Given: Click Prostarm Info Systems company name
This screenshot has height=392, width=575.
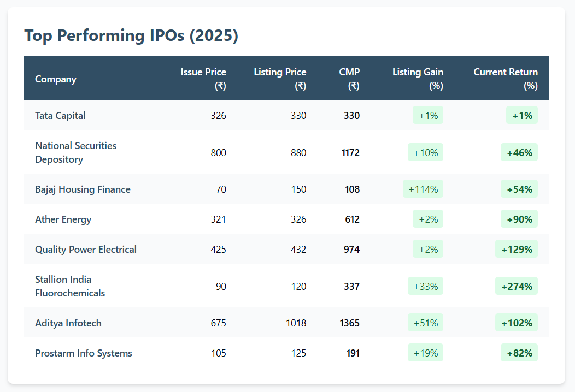Looking at the screenshot, I should tap(84, 353).
